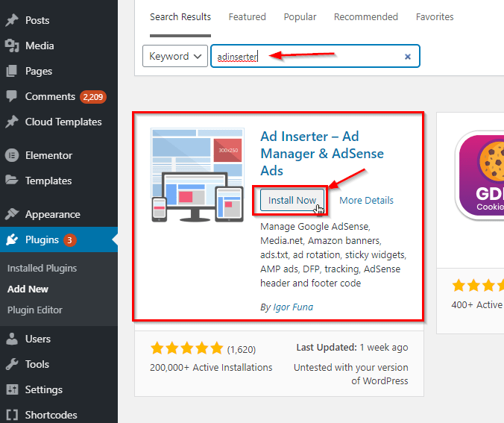
Task: Click the Appearance paintbrush icon
Action: 12,214
